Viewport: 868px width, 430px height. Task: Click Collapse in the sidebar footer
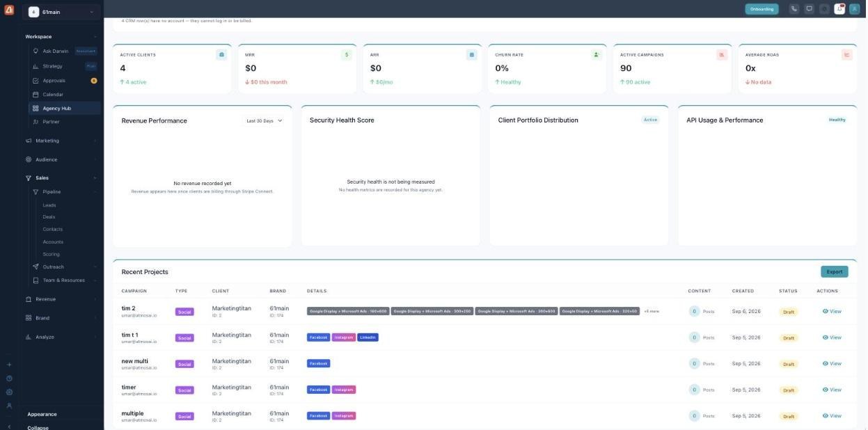(x=38, y=427)
